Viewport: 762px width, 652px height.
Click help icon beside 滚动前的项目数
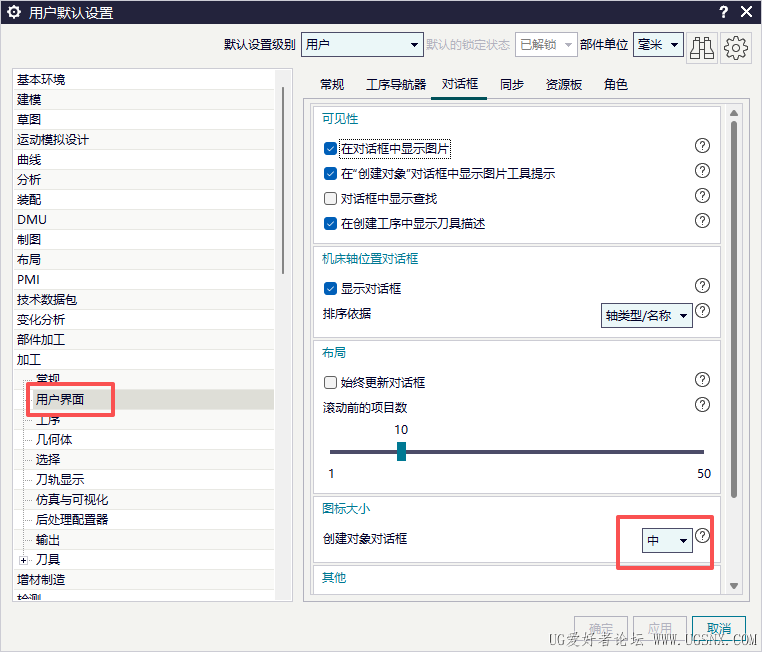(x=702, y=405)
